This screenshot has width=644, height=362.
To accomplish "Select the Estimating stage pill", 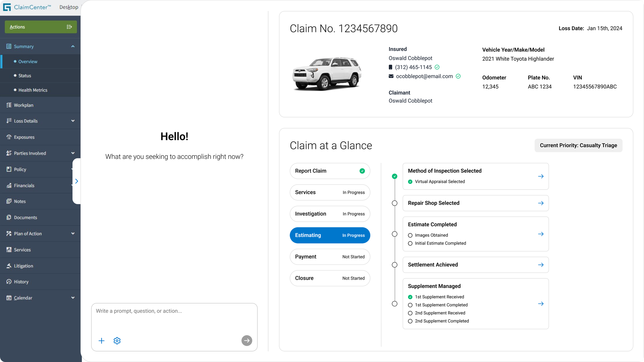I will [x=330, y=235].
